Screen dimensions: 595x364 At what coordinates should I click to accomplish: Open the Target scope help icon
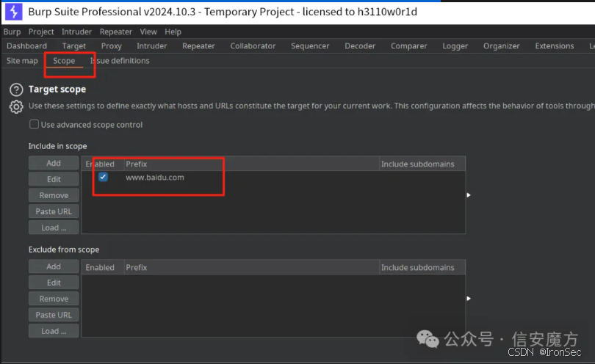[x=16, y=90]
